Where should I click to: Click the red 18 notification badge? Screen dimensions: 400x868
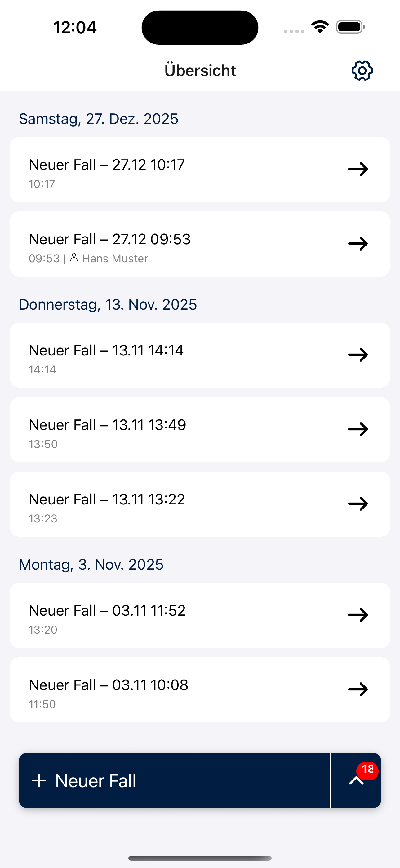(x=368, y=770)
